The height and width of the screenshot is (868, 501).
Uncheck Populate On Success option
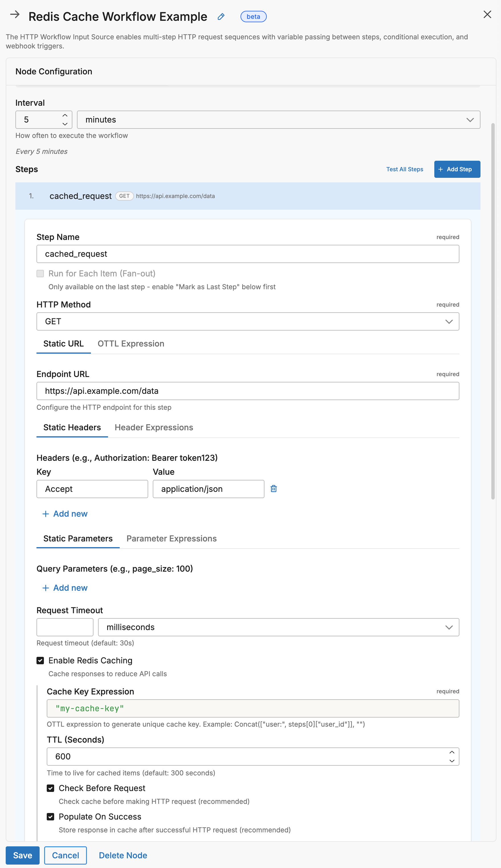(50, 817)
